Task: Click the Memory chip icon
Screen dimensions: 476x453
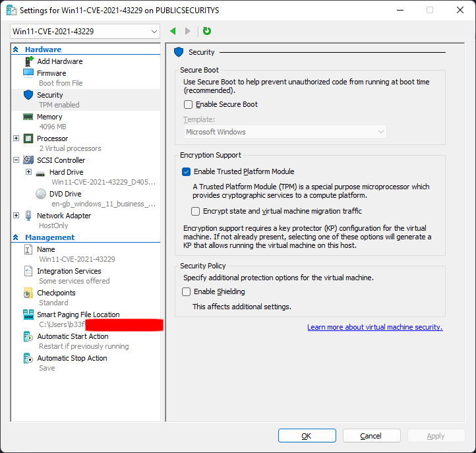Action: (28, 117)
